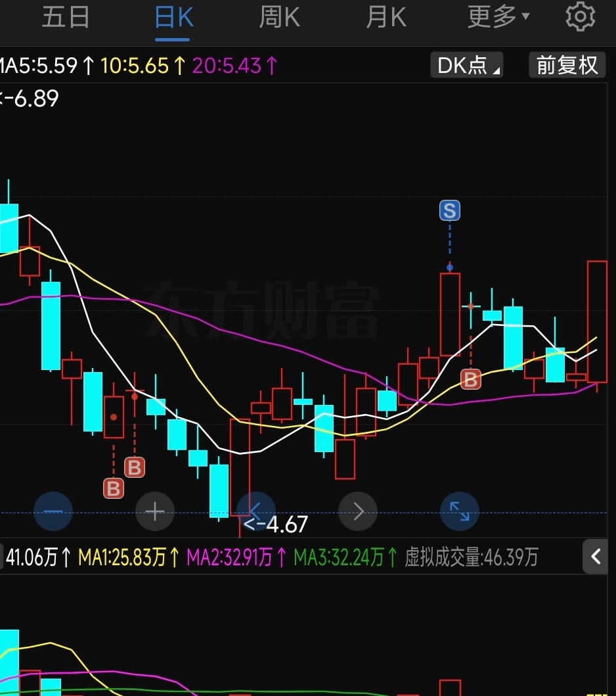Zoom out chart with minus button

(53, 511)
